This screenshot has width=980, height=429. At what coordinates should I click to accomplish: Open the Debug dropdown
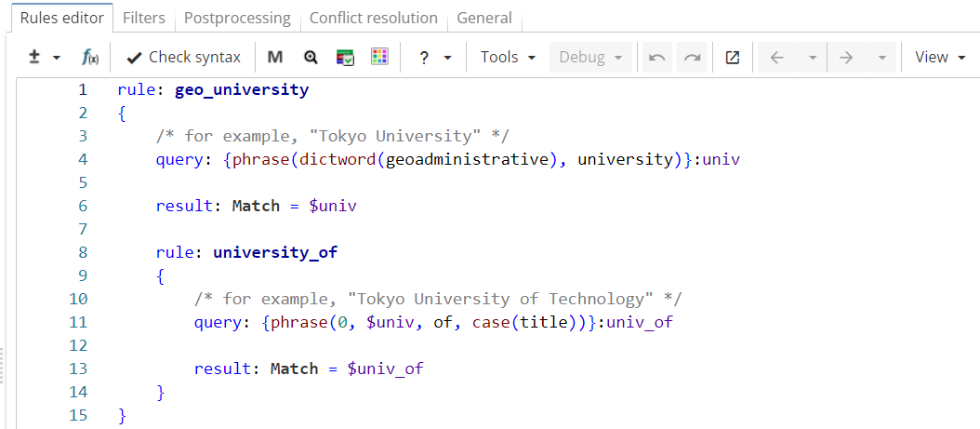(591, 58)
